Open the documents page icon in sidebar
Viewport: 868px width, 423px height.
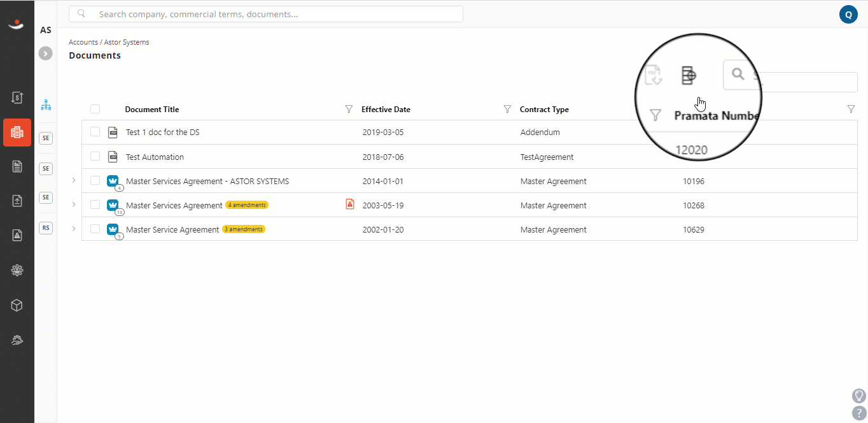pos(17,166)
